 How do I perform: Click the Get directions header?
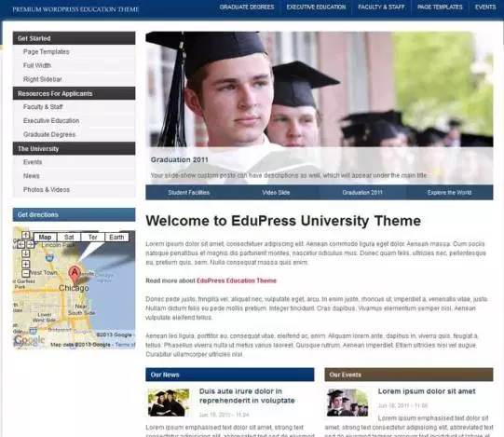point(74,215)
